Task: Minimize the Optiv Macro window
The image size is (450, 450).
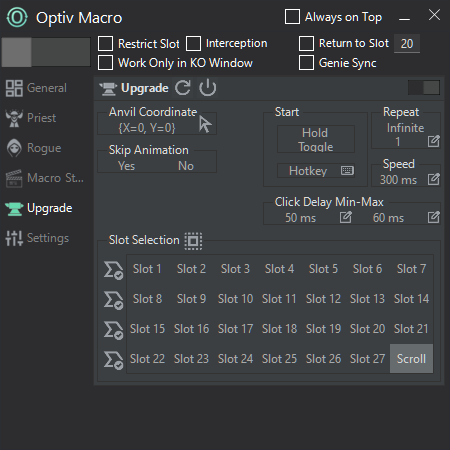Action: point(404,19)
